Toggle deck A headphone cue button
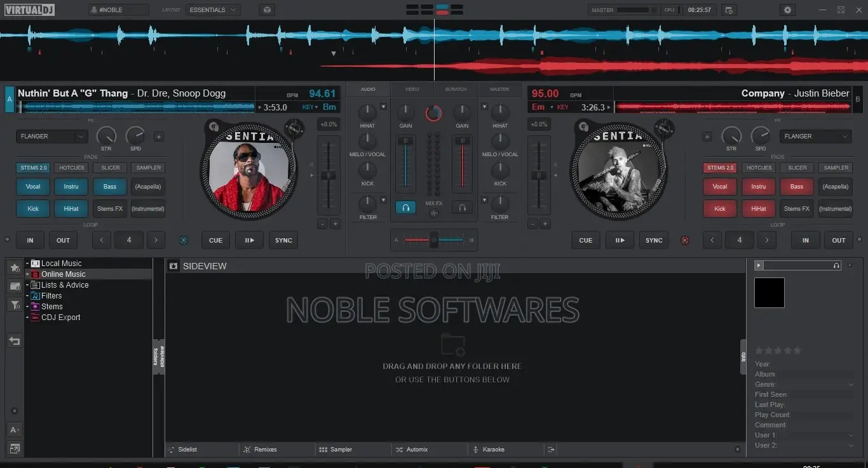868x468 pixels. click(405, 207)
